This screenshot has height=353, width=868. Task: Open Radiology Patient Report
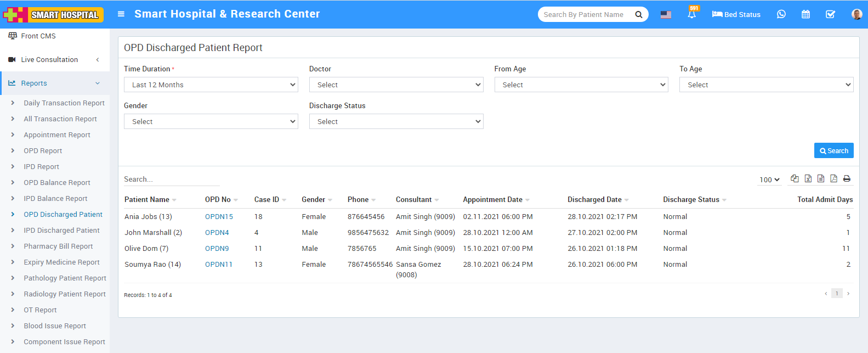coord(65,294)
